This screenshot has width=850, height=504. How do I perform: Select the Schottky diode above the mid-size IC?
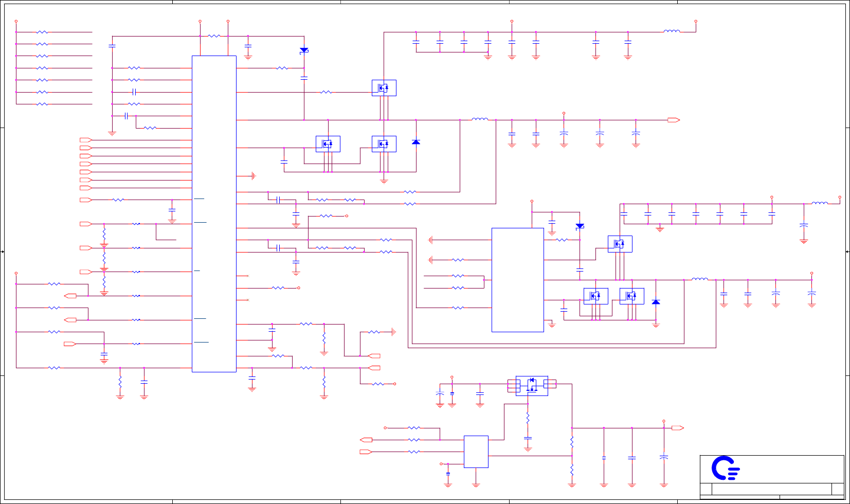pos(580,226)
